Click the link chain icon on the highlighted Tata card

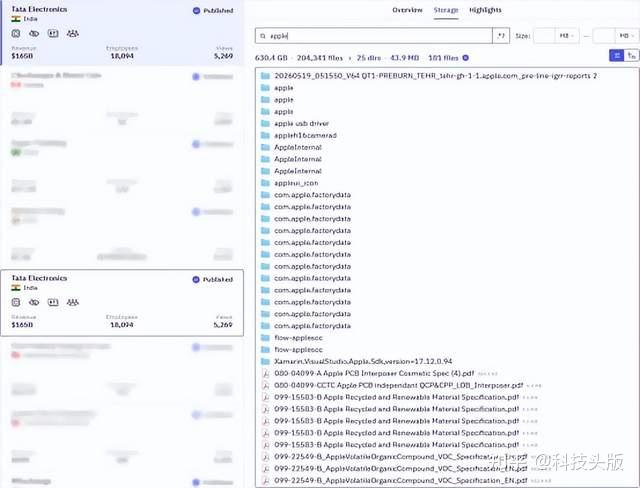coord(34,33)
